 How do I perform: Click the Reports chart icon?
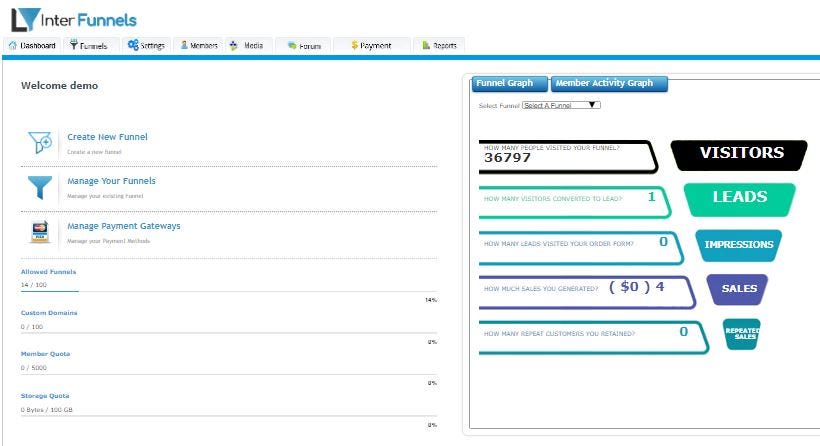[426, 45]
